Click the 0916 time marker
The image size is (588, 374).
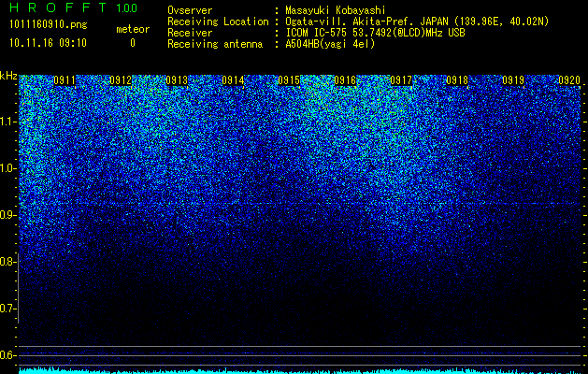click(x=345, y=80)
